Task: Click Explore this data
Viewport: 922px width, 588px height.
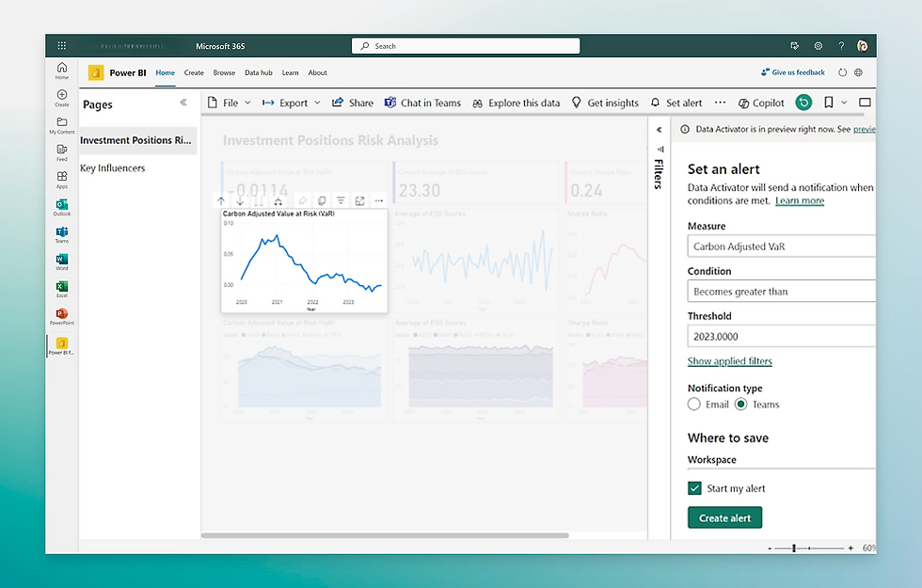Action: tap(516, 103)
